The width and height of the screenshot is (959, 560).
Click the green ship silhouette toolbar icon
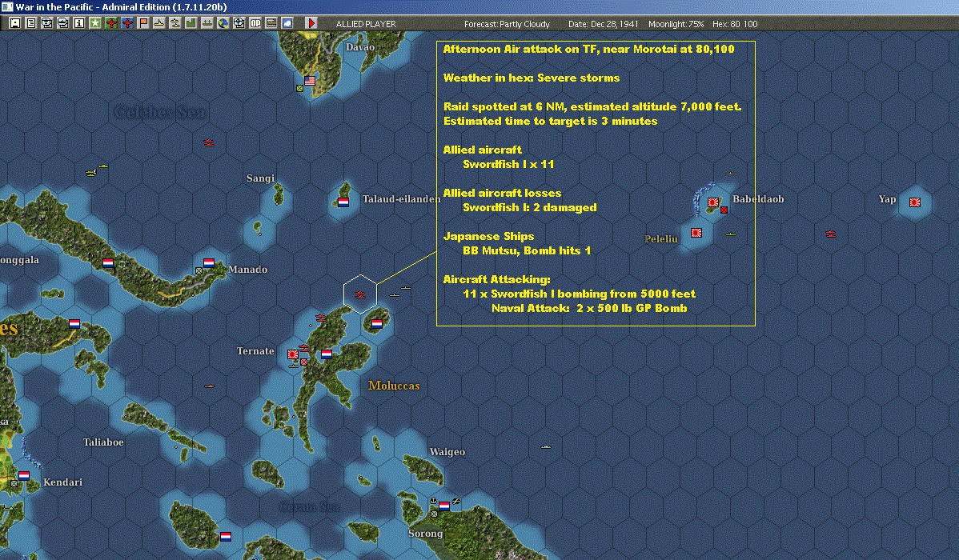coord(207,23)
